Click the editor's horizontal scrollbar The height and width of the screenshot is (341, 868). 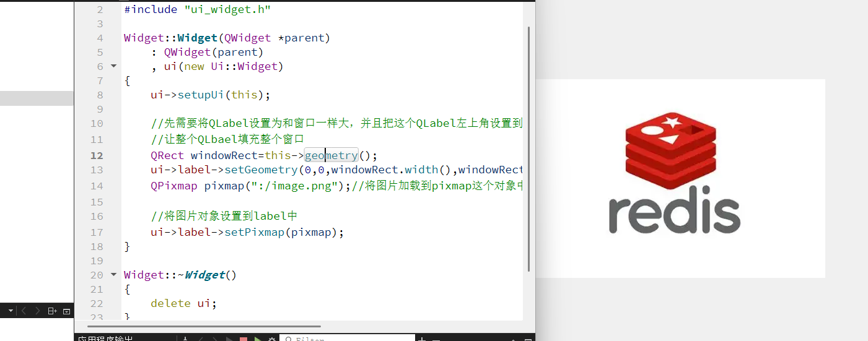(204, 326)
